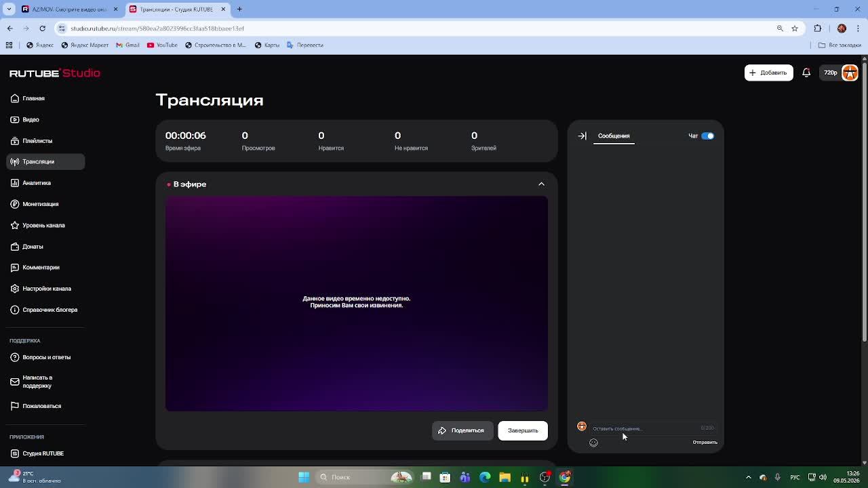Open notifications bell
This screenshot has height=488, width=868.
tap(806, 73)
